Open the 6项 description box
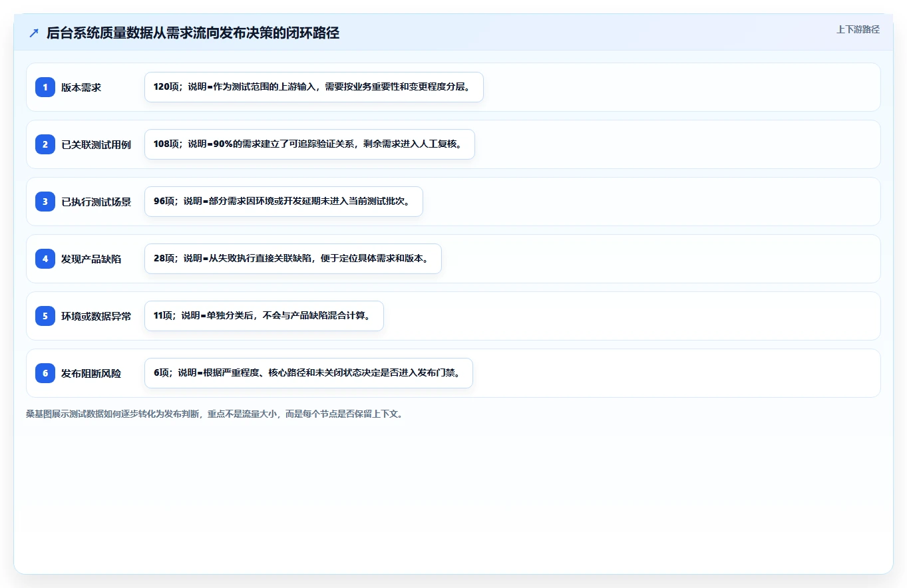The height and width of the screenshot is (588, 907). [x=309, y=373]
